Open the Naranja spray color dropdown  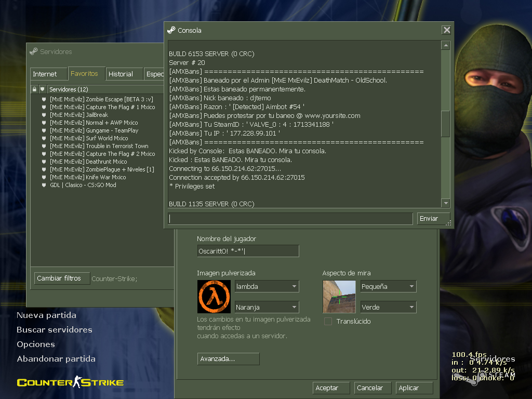click(x=267, y=307)
